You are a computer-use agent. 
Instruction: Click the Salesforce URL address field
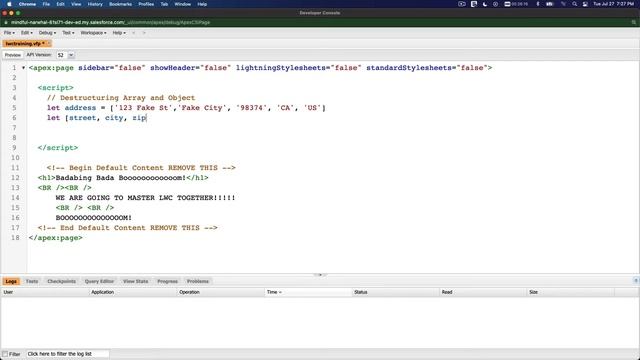point(110,22)
